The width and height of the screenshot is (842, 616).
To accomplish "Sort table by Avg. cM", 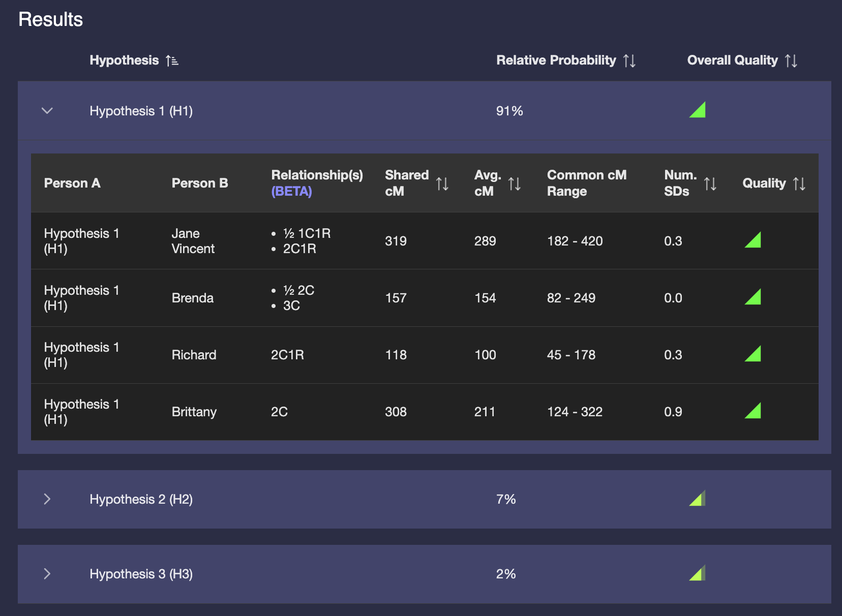I will (514, 183).
